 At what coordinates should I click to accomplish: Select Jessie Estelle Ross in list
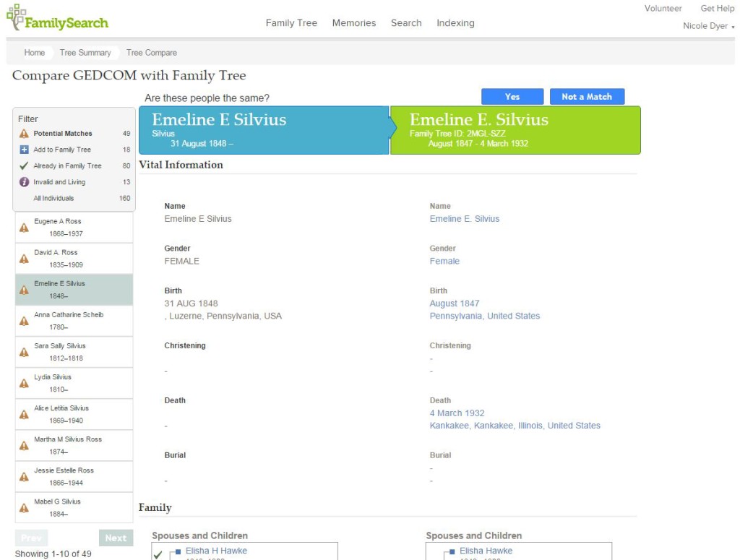click(74, 476)
